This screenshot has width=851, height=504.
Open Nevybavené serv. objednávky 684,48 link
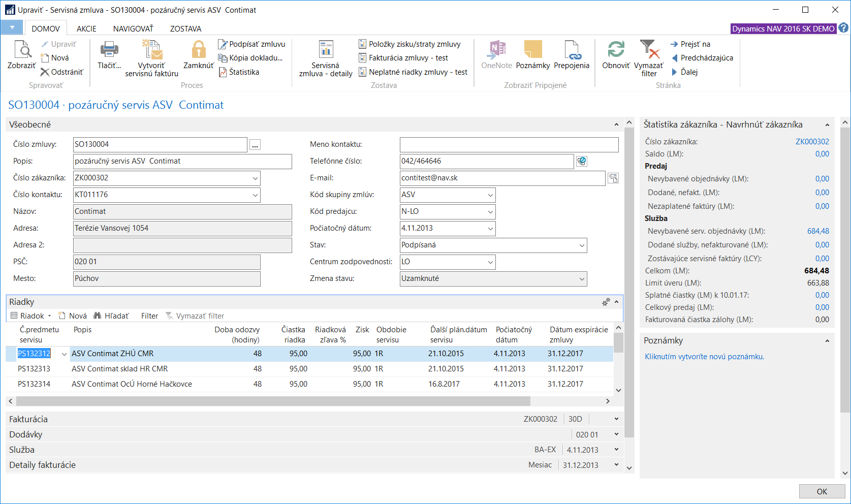click(818, 231)
